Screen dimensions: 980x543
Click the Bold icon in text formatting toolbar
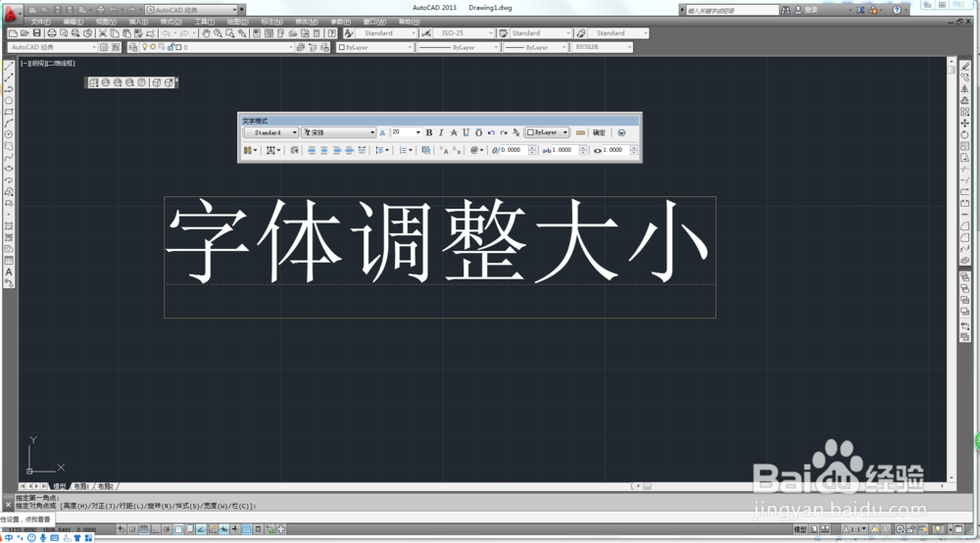(429, 132)
